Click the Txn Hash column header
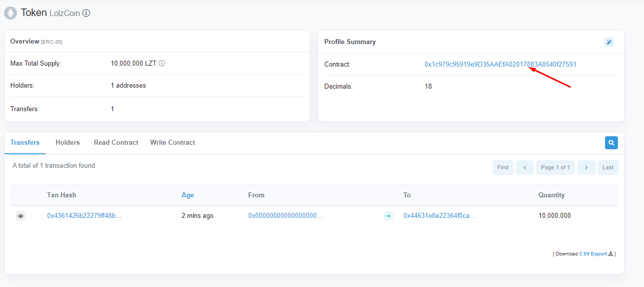Screen dimensions: 644x287 pos(62,195)
